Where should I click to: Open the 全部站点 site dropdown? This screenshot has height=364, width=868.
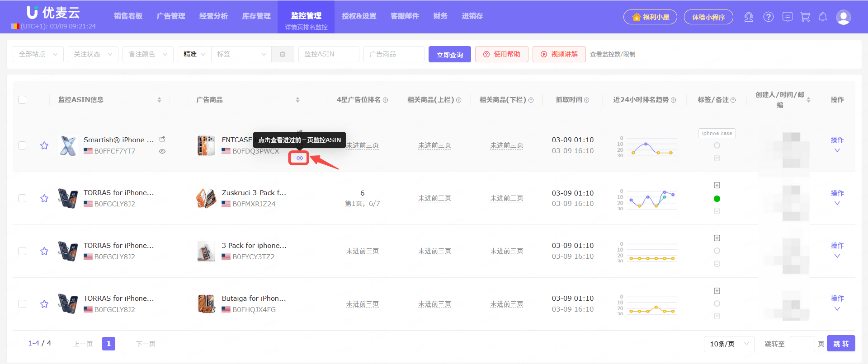tap(38, 54)
